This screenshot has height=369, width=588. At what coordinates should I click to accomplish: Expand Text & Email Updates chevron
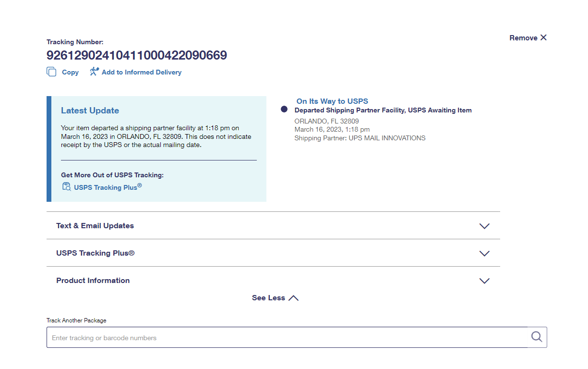(484, 226)
